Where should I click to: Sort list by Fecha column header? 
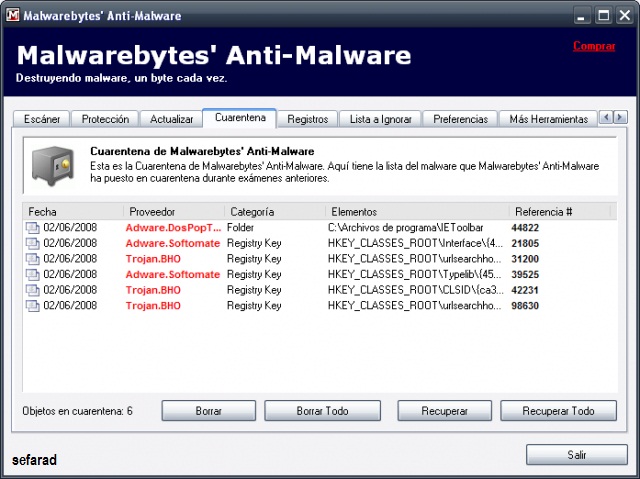pos(72,212)
